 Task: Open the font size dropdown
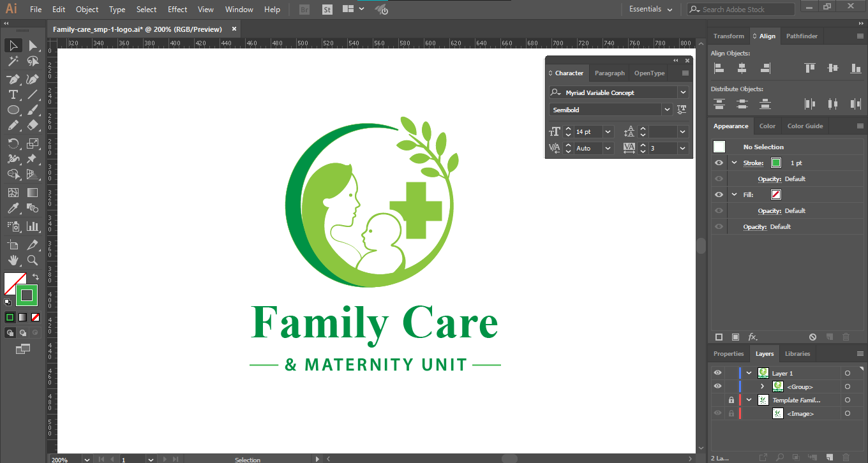tap(608, 132)
